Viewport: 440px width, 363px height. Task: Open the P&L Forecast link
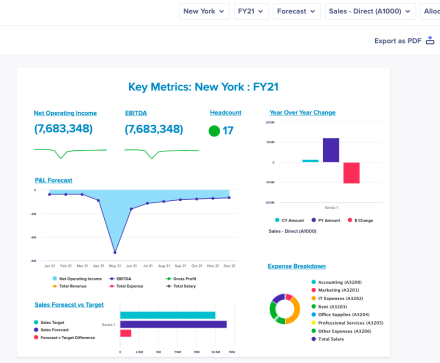point(53,180)
